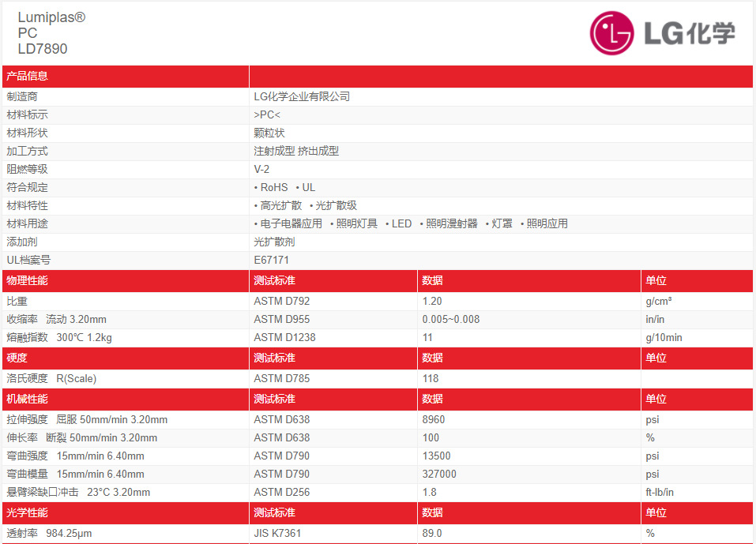Click the 物理性能 section header
This screenshot has height=544, width=756.
[x=28, y=280]
